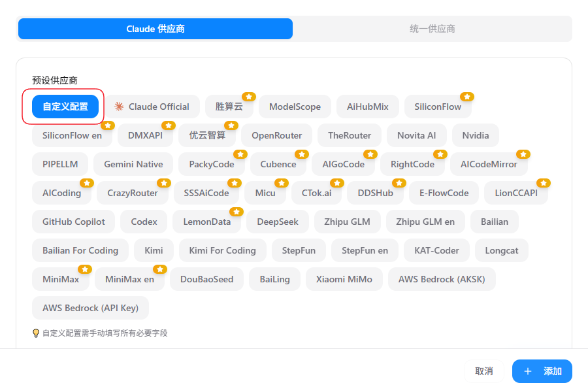Pick the Kimi For Coding preset
The height and width of the screenshot is (383, 588).
pyautogui.click(x=223, y=250)
